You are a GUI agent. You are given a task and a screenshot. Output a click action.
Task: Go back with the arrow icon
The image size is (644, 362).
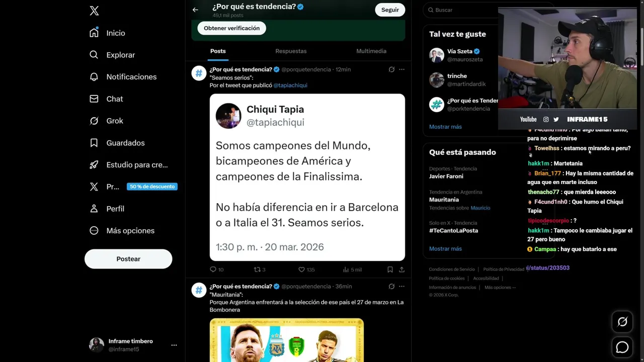(195, 10)
